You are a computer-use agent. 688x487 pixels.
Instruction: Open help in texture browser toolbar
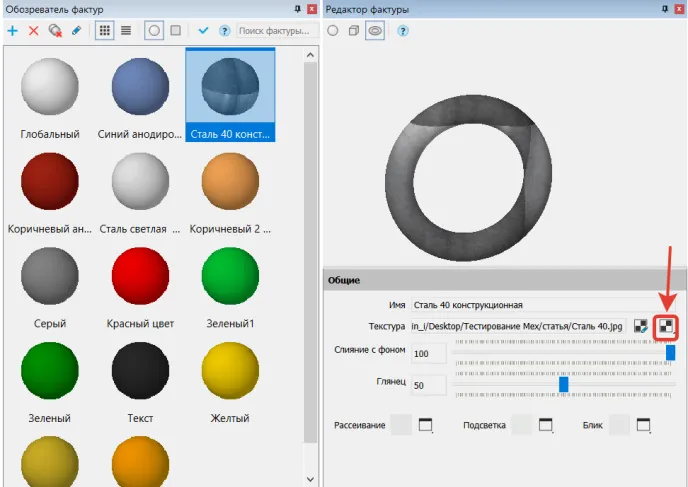point(224,31)
